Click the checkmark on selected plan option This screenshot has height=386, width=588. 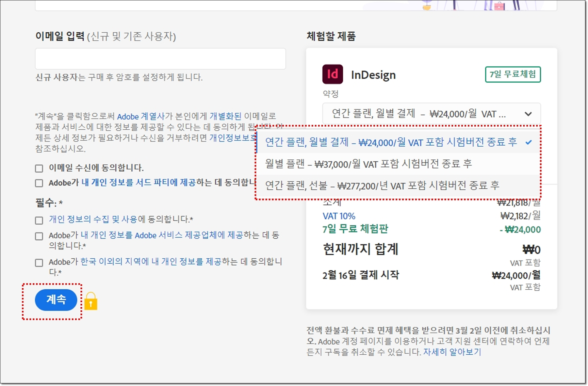pos(529,142)
